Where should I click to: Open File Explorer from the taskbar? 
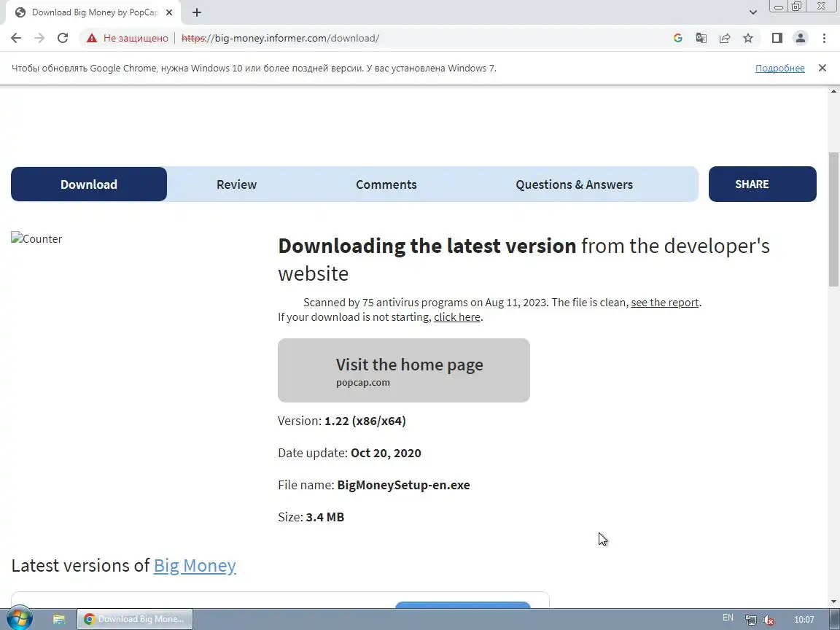59,619
